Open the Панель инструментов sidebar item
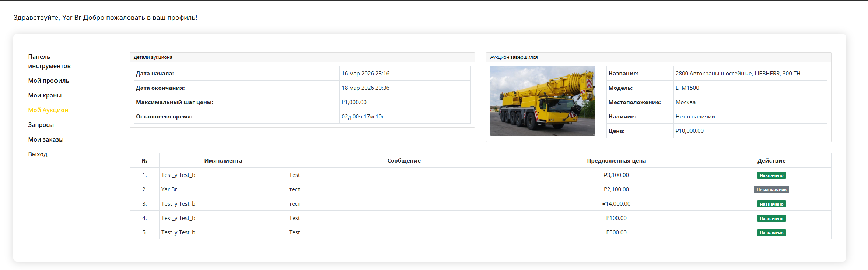This screenshot has width=868, height=270. click(x=49, y=61)
